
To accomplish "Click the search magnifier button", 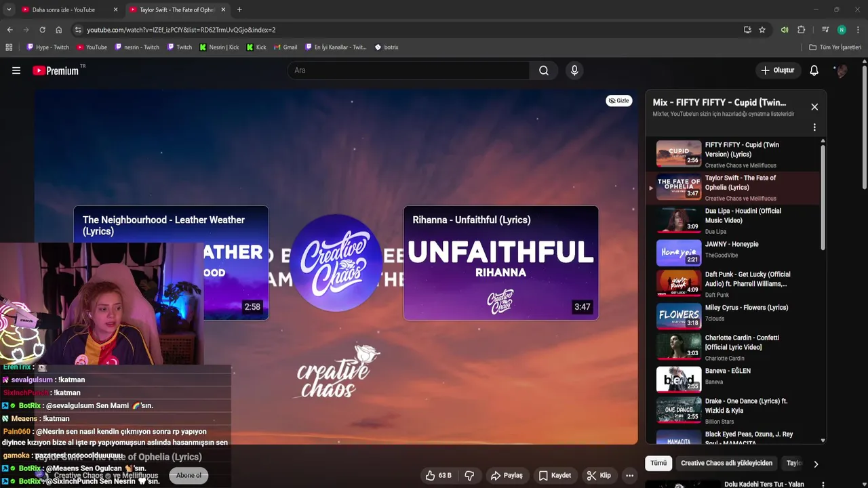I will coord(544,70).
